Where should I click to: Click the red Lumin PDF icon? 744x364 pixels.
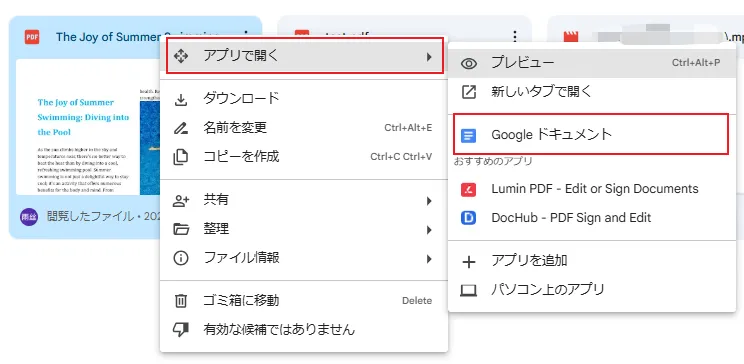click(x=468, y=189)
